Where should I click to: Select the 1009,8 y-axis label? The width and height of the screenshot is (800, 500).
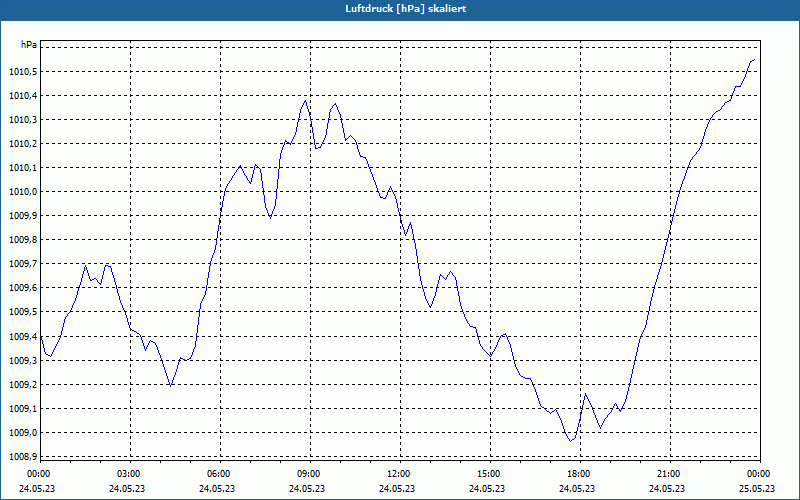click(x=23, y=240)
